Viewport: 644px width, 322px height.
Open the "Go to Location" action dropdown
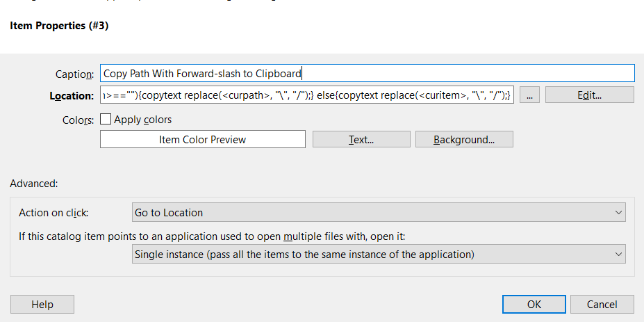pos(378,212)
